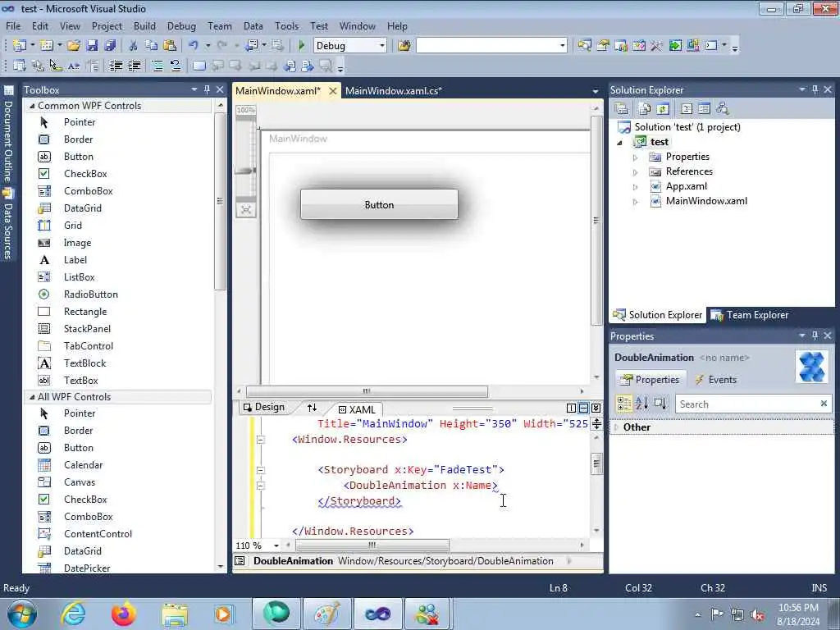
Task: Open the Tools menu
Action: [x=286, y=25]
